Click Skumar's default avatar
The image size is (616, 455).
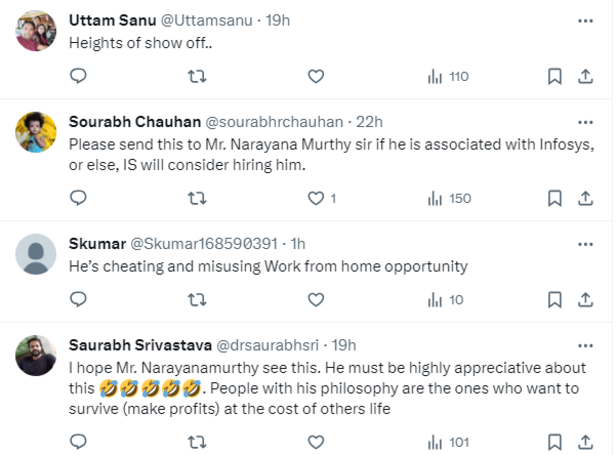point(36,254)
